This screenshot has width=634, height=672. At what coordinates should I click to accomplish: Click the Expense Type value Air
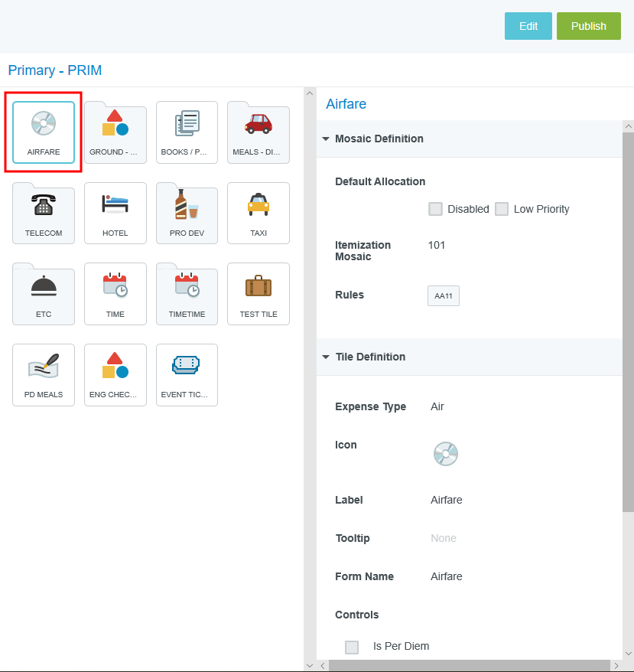(x=437, y=406)
